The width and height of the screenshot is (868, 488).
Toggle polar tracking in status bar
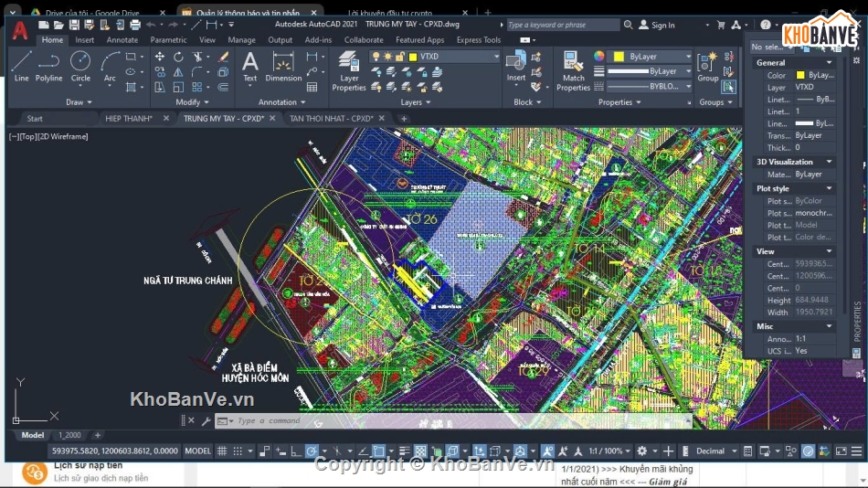click(x=312, y=451)
